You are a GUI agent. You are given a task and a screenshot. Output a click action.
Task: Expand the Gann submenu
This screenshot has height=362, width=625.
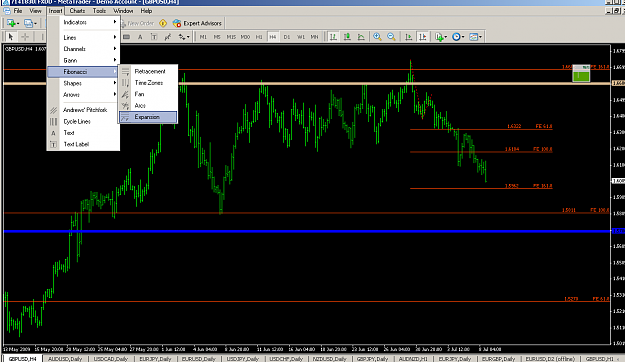[x=83, y=61]
